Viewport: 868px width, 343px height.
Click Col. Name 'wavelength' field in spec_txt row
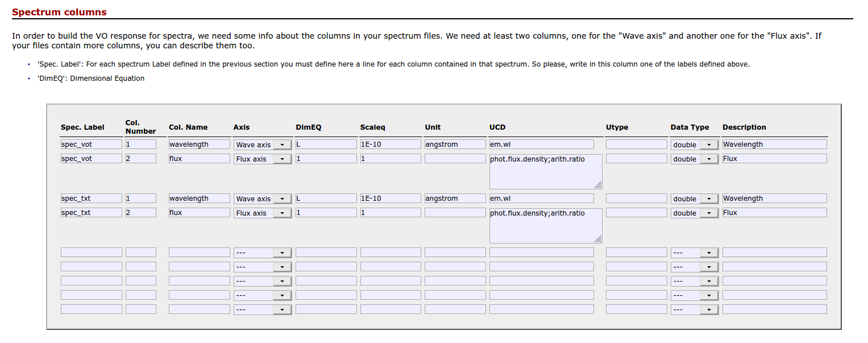pos(200,199)
